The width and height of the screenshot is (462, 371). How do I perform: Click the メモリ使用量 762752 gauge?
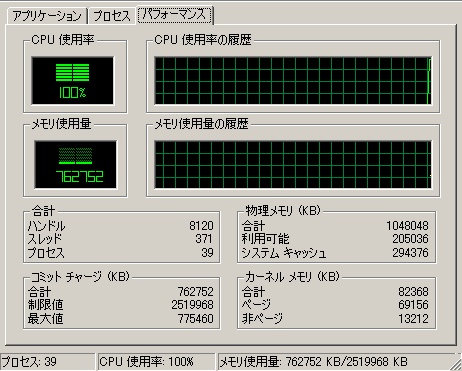tap(76, 165)
